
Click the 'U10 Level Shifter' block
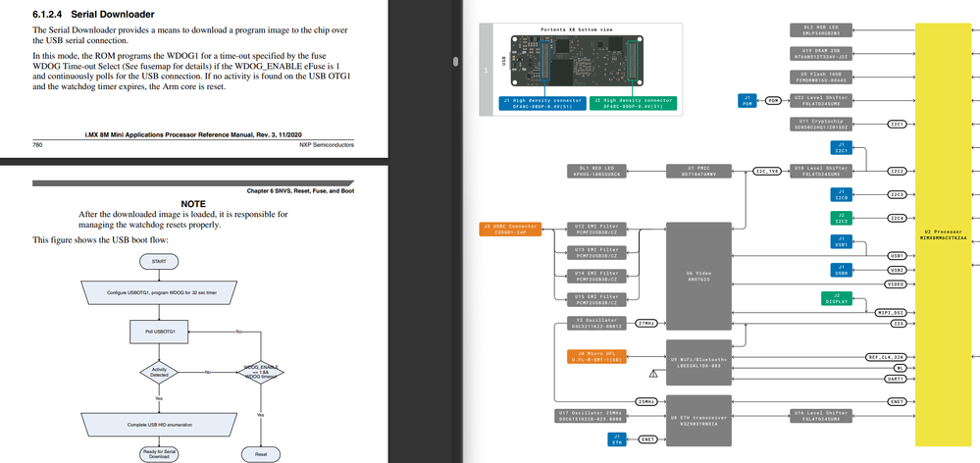point(822,171)
